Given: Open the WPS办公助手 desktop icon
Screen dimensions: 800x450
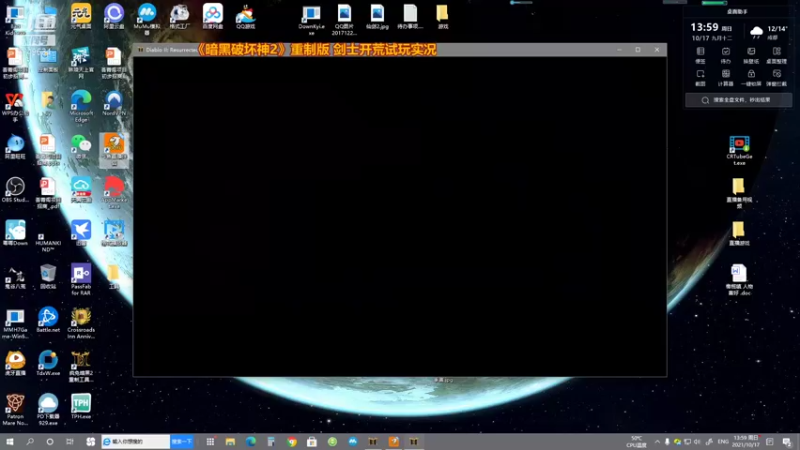Looking at the screenshot, I should click(15, 107).
